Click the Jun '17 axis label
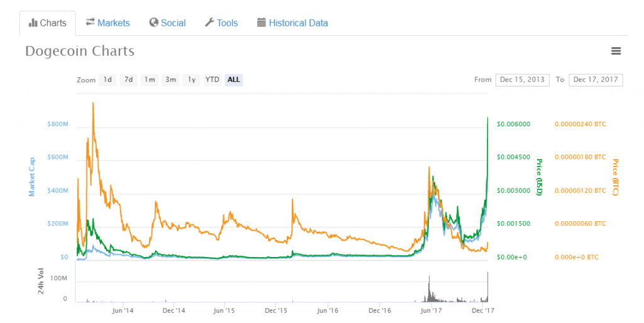This screenshot has height=323, width=644. tap(431, 310)
